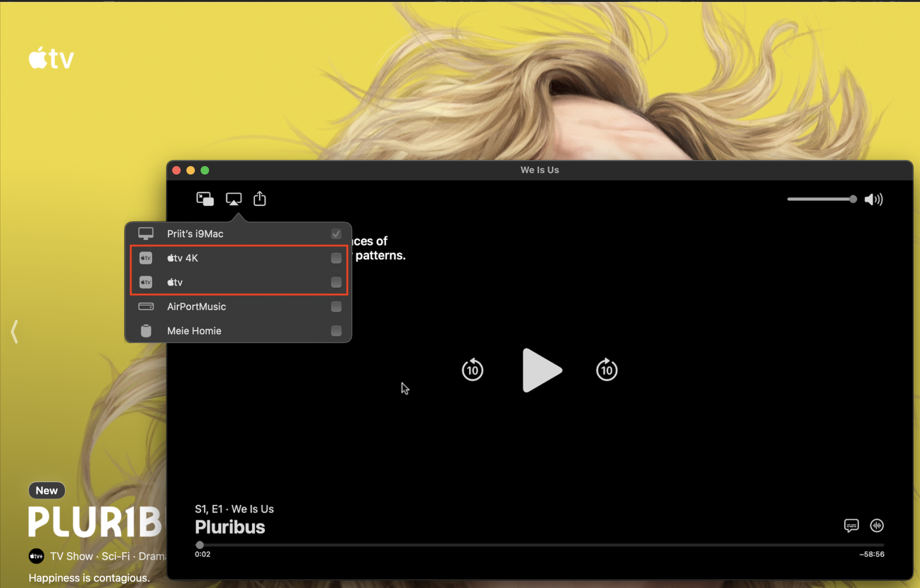Screen dimensions: 920x588
Task: Click the New badge above Pluribus
Action: click(x=47, y=491)
